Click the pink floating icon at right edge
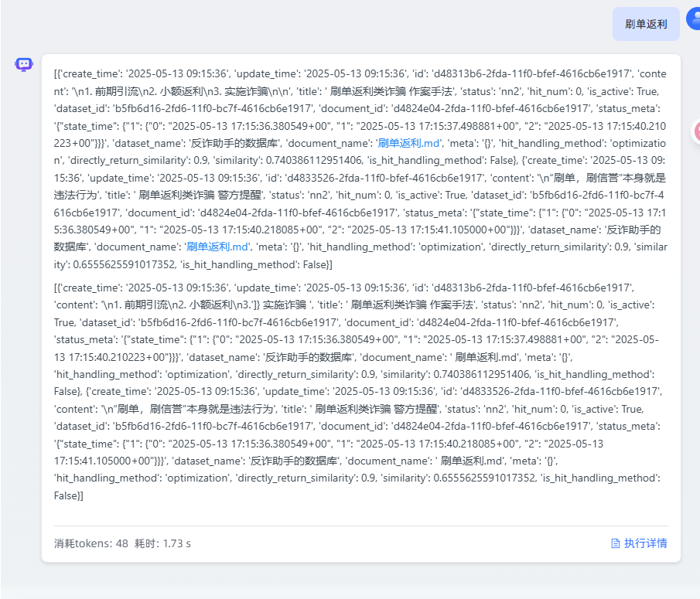This screenshot has height=599, width=700. (695, 131)
